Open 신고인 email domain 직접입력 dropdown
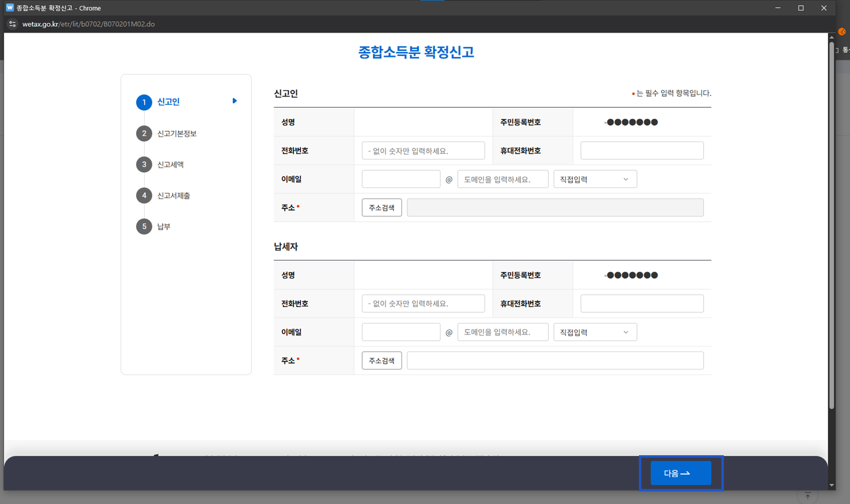 click(x=595, y=179)
